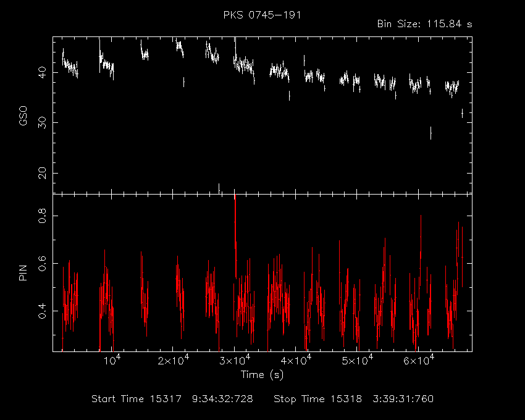Click PIN axis tick value 0.6

click(x=43, y=264)
